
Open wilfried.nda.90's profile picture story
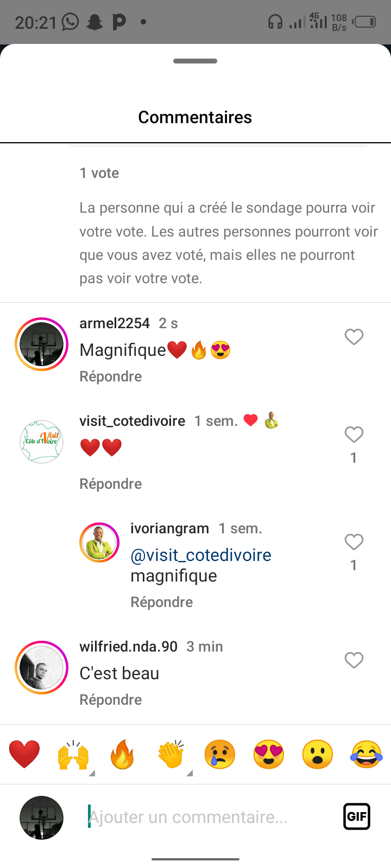click(41, 668)
